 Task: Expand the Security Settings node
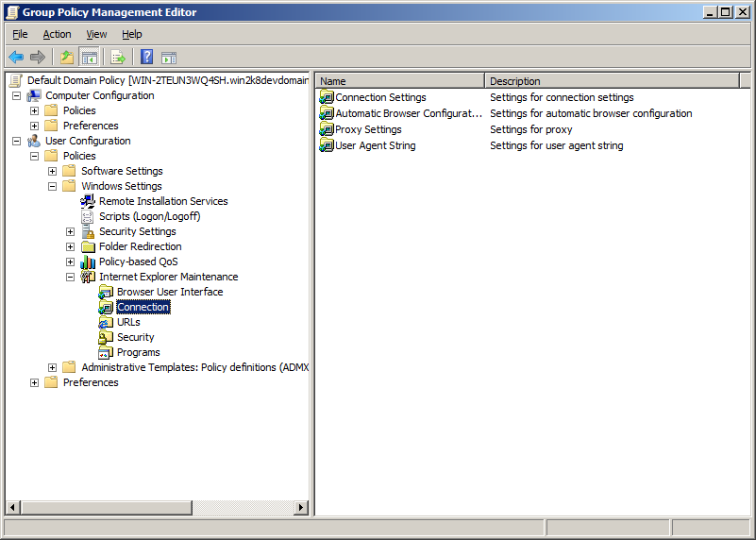pos(71,231)
